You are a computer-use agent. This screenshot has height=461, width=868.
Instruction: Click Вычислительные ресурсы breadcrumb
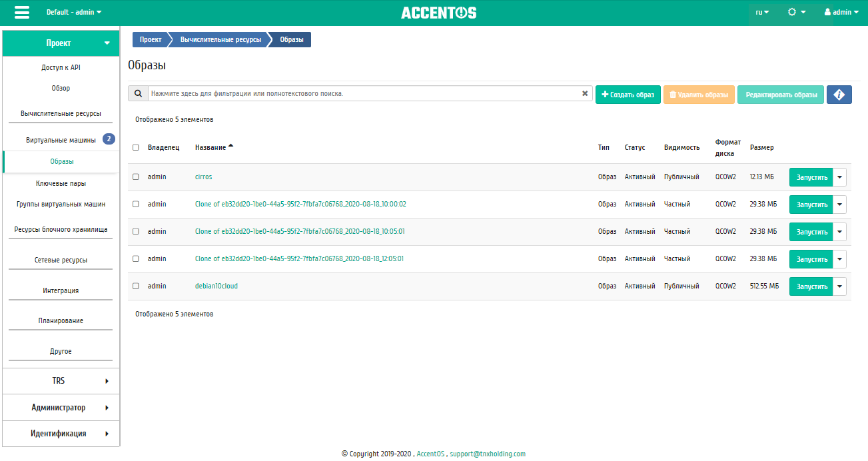click(220, 40)
